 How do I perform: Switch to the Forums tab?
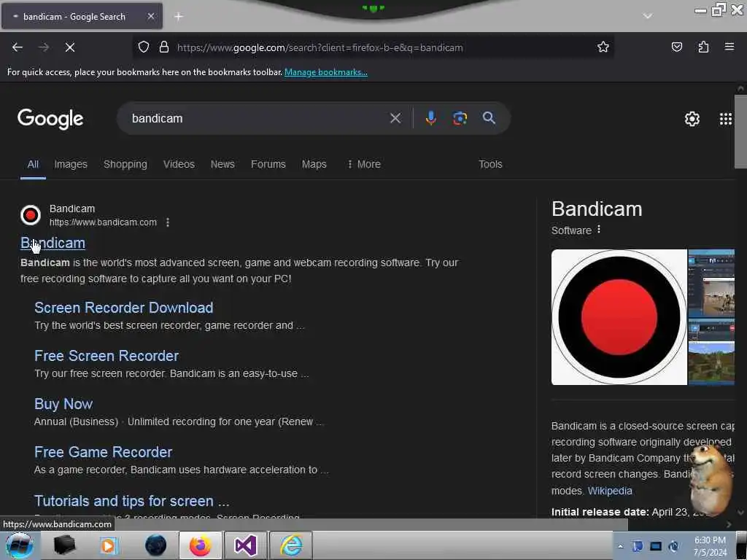[268, 164]
